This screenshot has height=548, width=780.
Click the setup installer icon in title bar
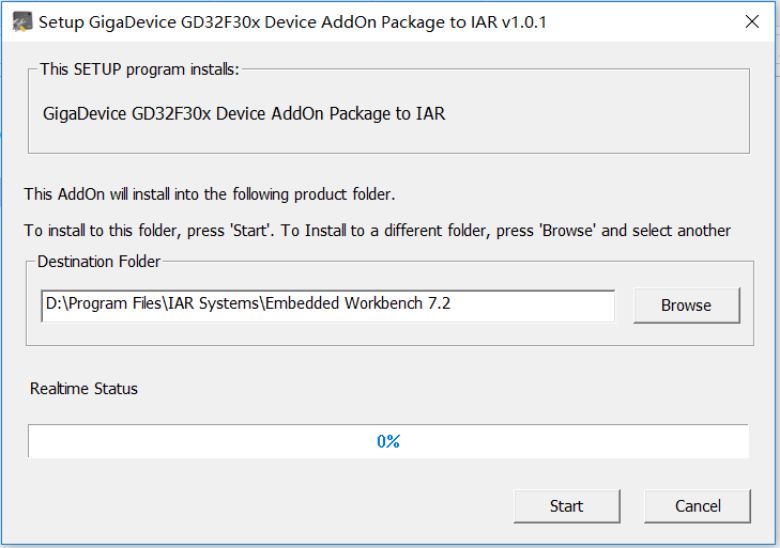pyautogui.click(x=22, y=22)
